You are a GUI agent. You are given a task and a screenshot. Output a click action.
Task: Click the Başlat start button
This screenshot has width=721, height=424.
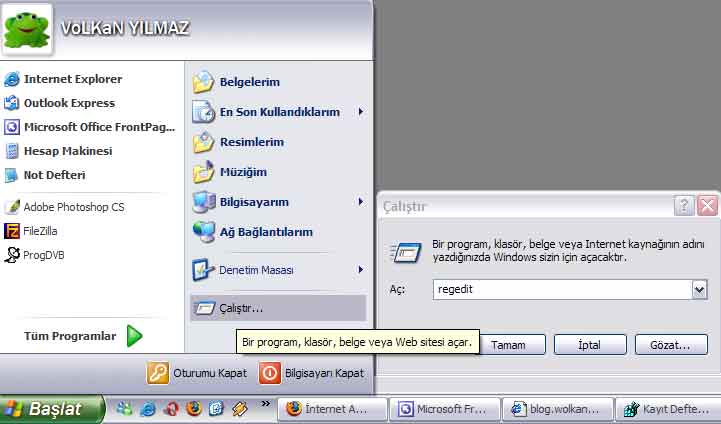click(52, 409)
